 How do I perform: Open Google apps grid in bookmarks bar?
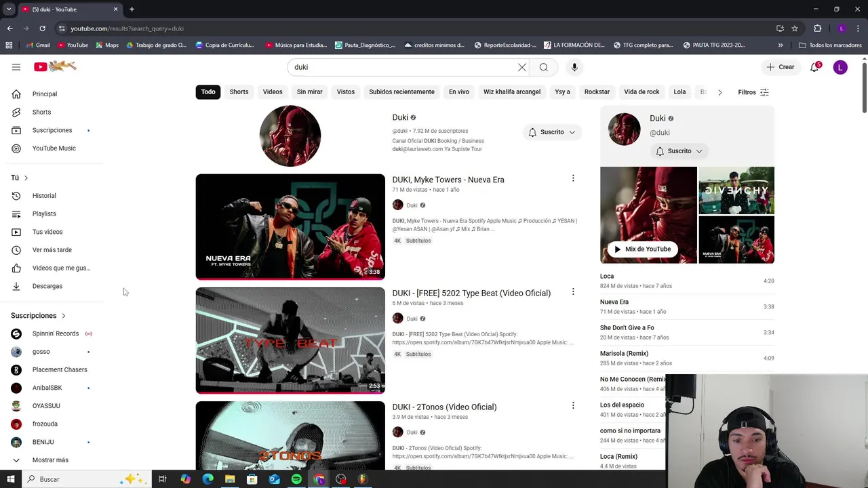(9, 45)
